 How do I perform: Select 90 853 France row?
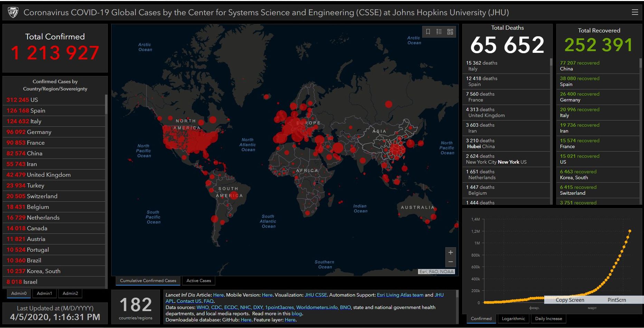point(54,143)
